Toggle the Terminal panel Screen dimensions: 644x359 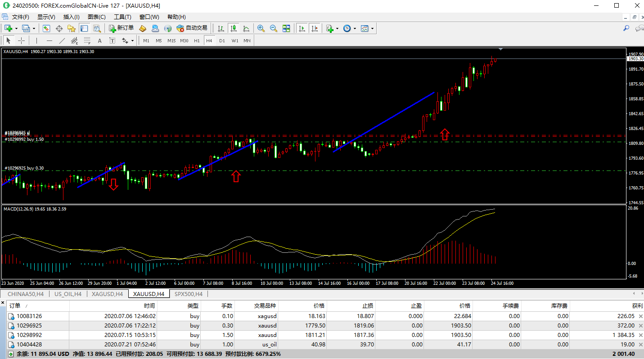coord(84,28)
